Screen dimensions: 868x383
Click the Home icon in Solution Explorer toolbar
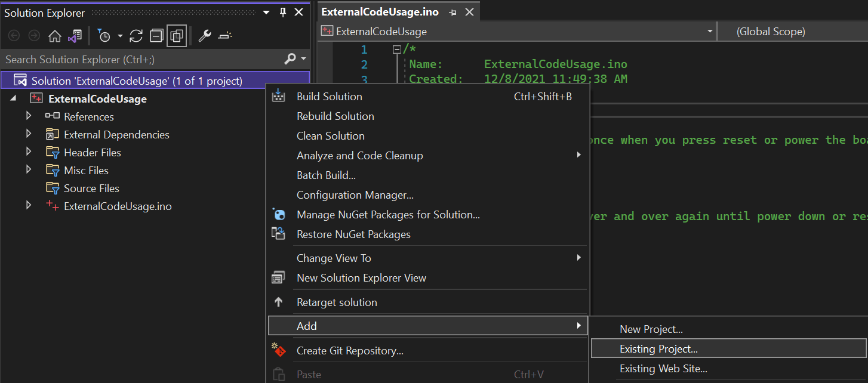55,36
